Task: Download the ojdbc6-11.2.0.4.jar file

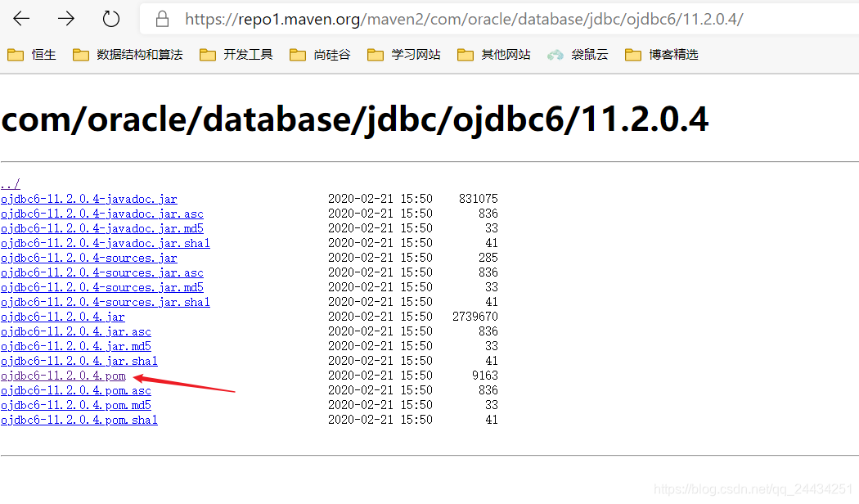Action: pyautogui.click(x=62, y=317)
